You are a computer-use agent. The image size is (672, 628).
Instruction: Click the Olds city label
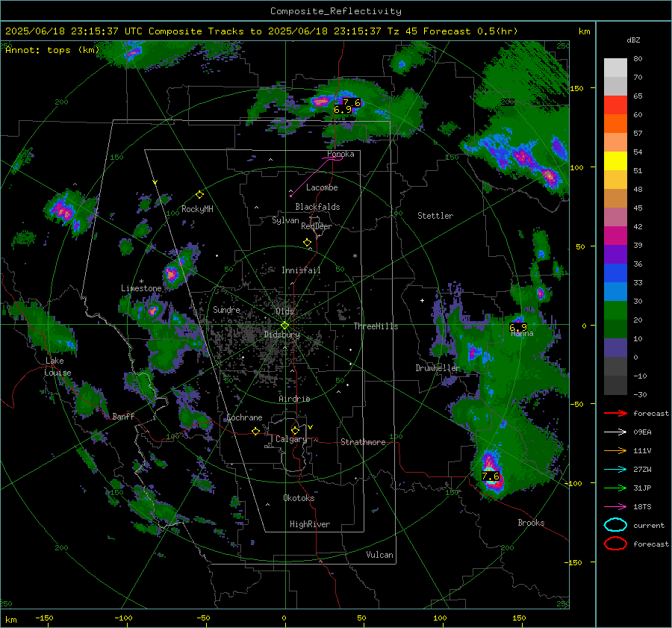pos(284,311)
